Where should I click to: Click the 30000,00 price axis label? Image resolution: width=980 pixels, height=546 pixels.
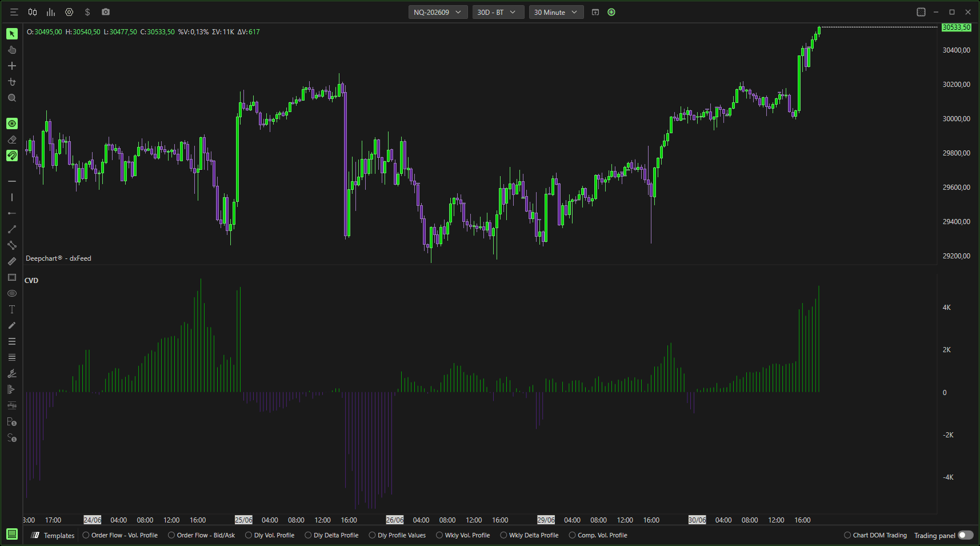[x=956, y=119]
